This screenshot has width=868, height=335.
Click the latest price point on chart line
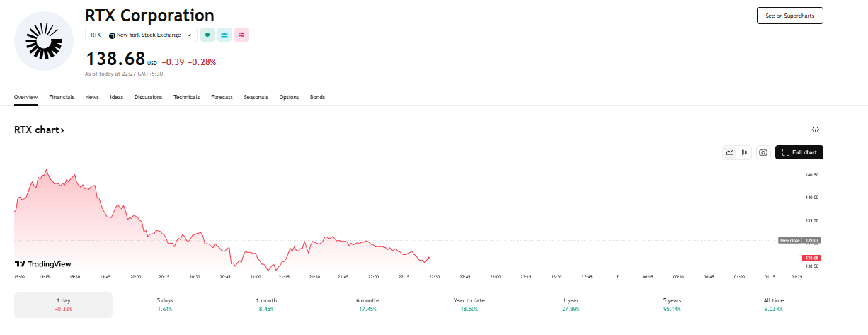point(429,258)
